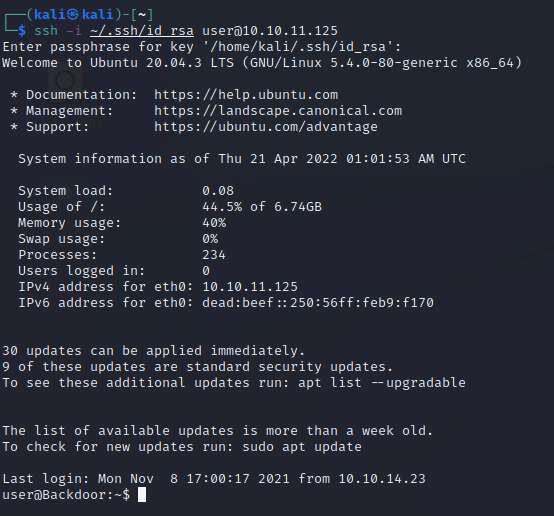The width and height of the screenshot is (554, 516).
Task: Click the Memory usage 40% value
Action: point(214,223)
